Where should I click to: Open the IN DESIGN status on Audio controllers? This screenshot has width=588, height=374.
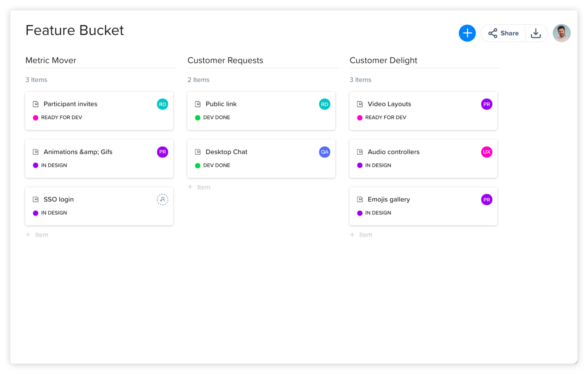click(x=378, y=166)
